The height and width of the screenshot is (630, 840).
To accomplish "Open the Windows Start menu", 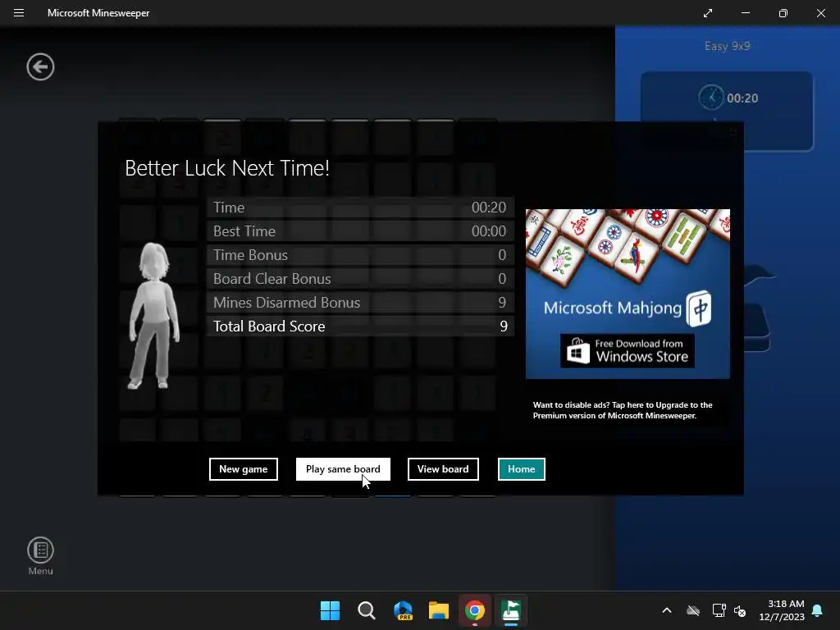I will point(330,610).
